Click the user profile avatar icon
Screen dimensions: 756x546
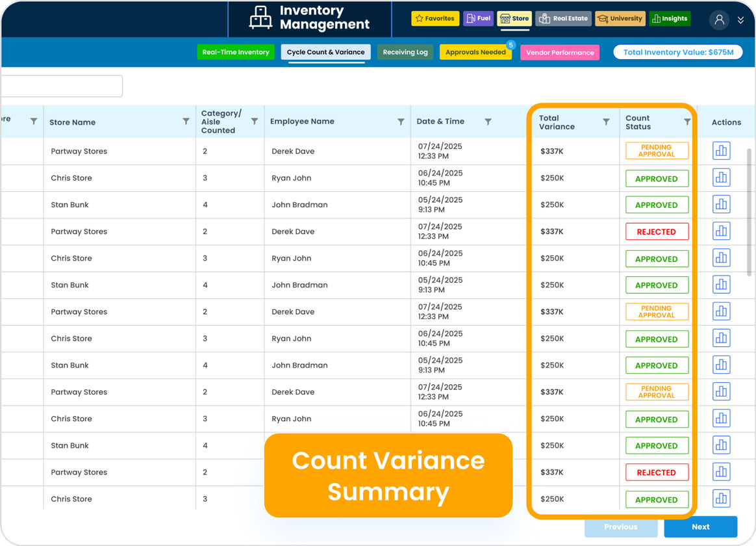[x=719, y=19]
